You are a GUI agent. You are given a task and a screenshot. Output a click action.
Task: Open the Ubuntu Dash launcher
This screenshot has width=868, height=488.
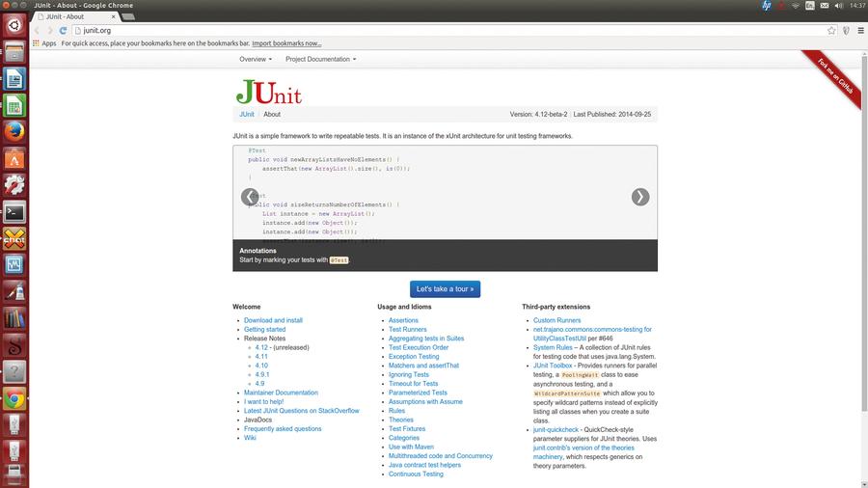[14, 25]
